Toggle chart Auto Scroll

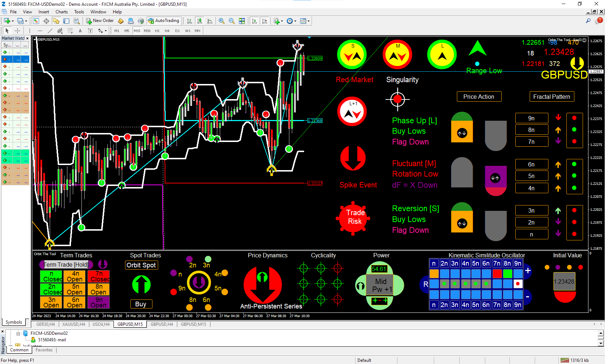pos(254,21)
